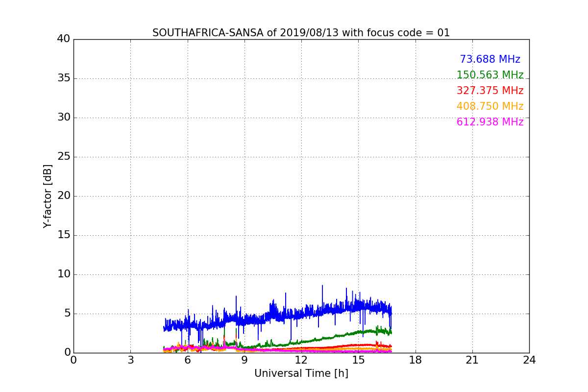Select the 150.563 MHz legend label
The image size is (588, 392).
point(490,75)
